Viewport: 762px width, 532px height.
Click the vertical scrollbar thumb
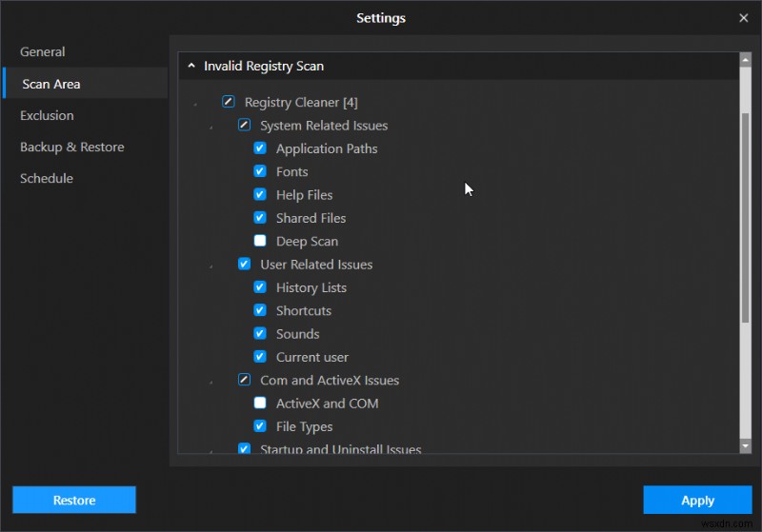[745, 219]
